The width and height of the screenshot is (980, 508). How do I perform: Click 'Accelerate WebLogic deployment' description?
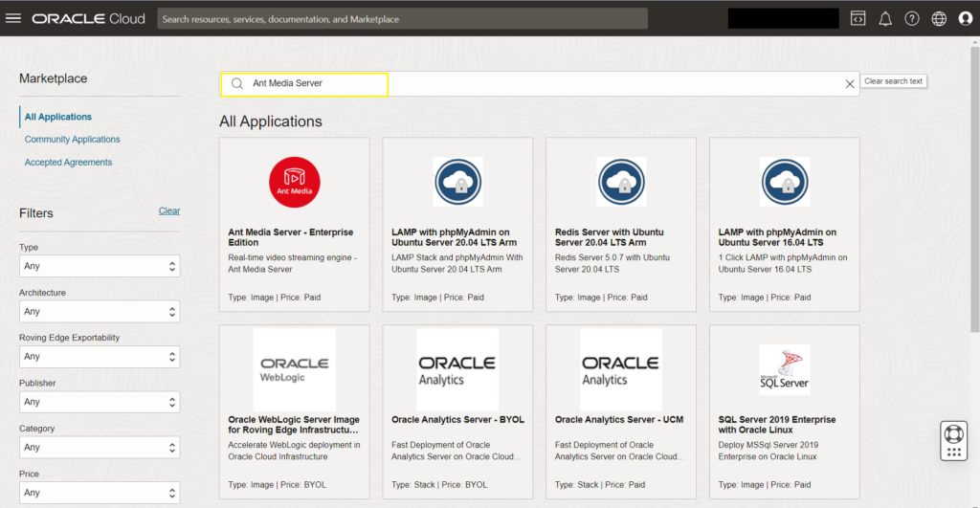(x=294, y=451)
